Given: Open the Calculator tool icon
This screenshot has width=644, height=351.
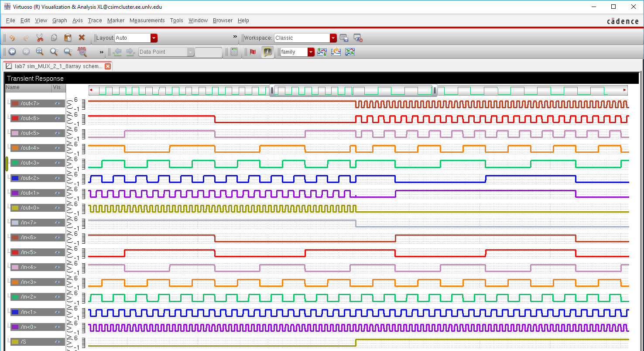Looking at the screenshot, I should pyautogui.click(x=234, y=52).
